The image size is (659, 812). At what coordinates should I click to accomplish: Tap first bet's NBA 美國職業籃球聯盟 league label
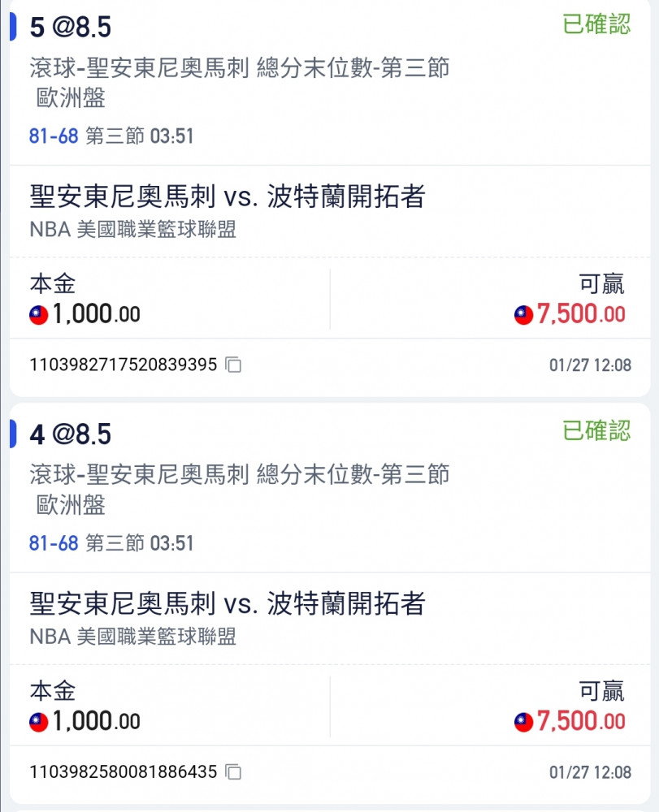coord(133,229)
